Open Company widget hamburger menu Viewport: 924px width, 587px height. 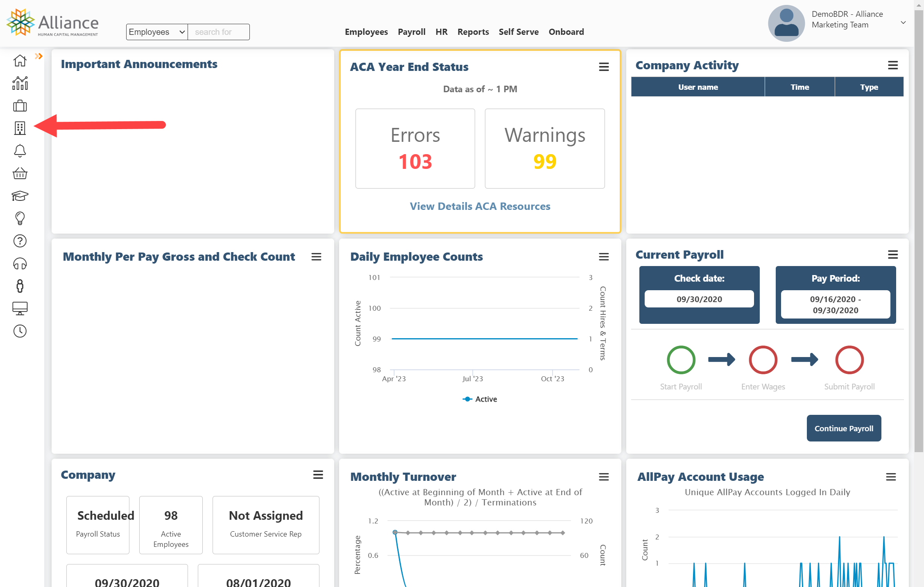[x=318, y=475]
